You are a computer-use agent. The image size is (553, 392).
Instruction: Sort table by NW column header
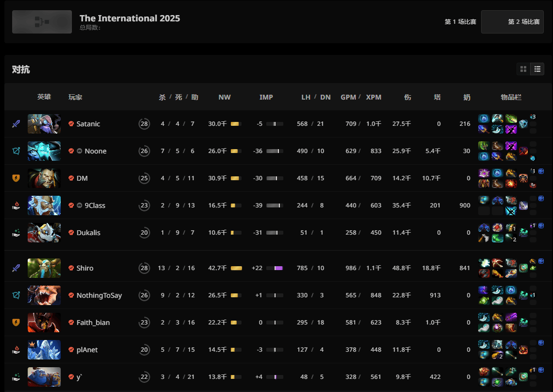[x=225, y=97]
